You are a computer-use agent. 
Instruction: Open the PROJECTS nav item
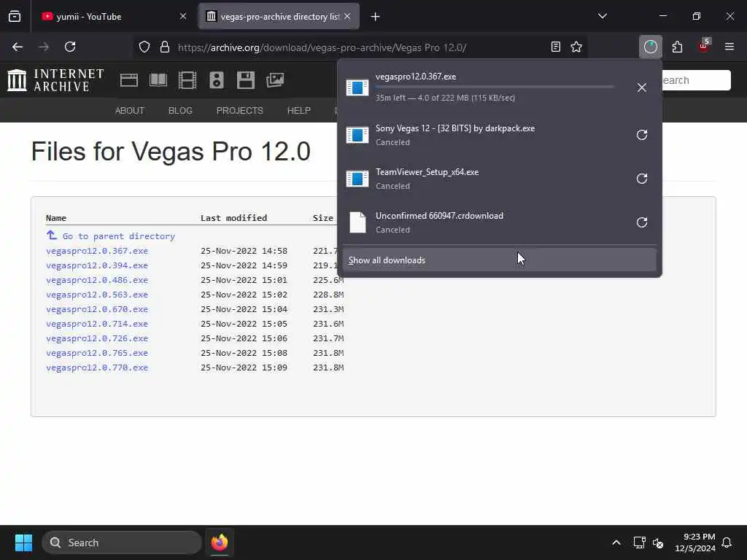(239, 111)
